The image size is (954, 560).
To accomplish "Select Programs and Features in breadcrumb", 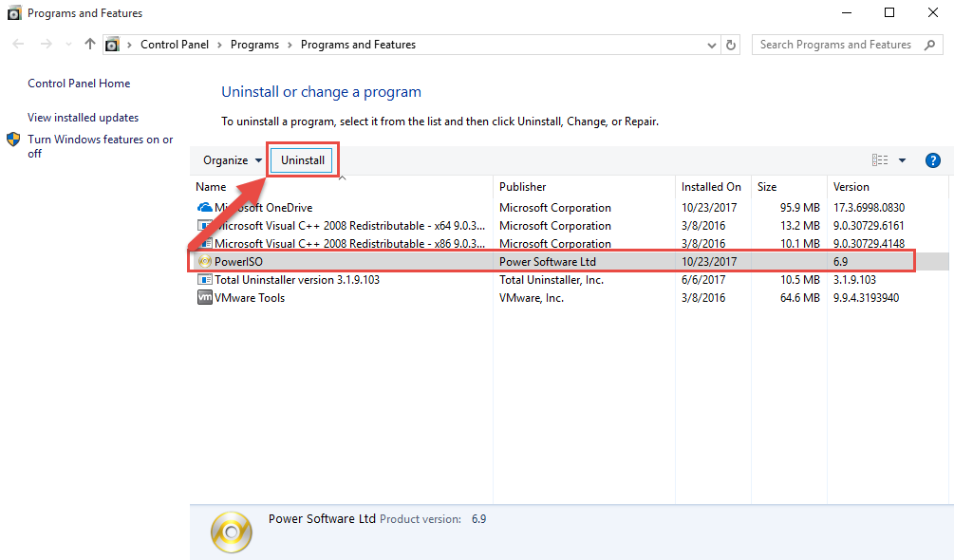I will [358, 44].
